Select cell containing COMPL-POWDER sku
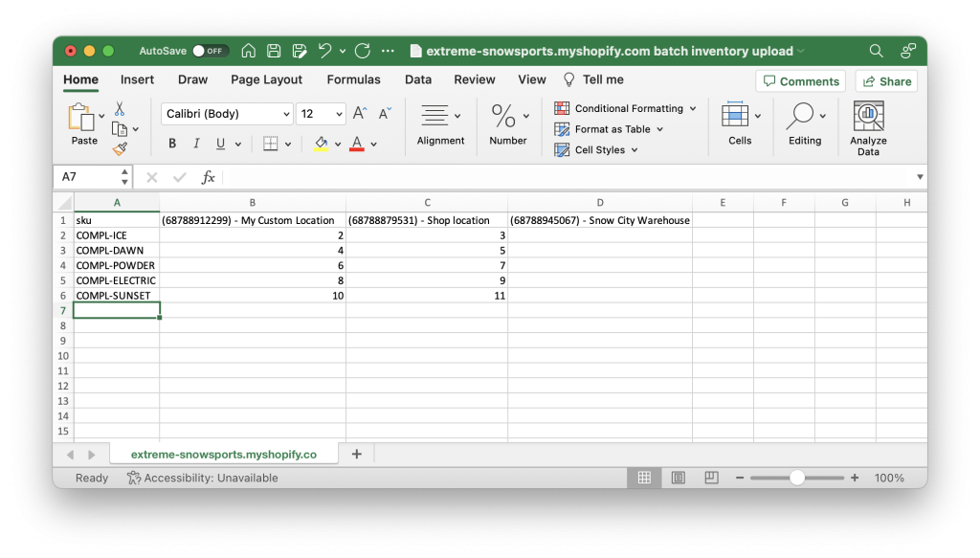The width and height of the screenshot is (980, 558). tap(117, 265)
